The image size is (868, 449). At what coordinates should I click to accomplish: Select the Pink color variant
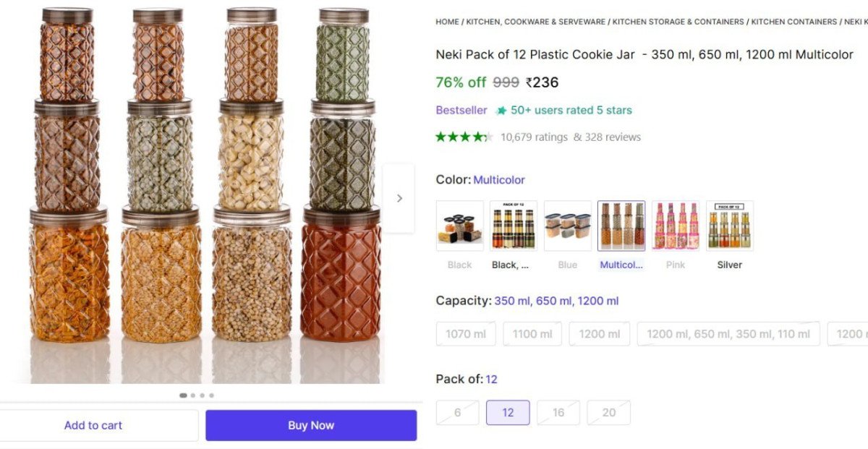(676, 225)
